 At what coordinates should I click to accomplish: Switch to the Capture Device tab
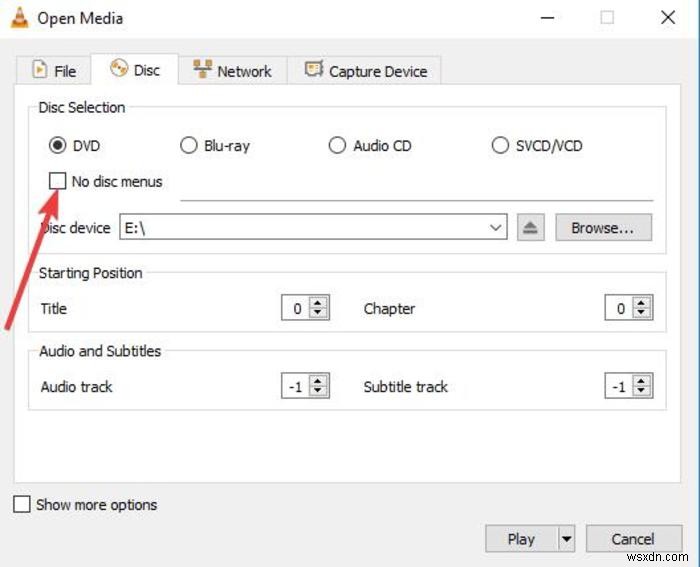pos(366,71)
